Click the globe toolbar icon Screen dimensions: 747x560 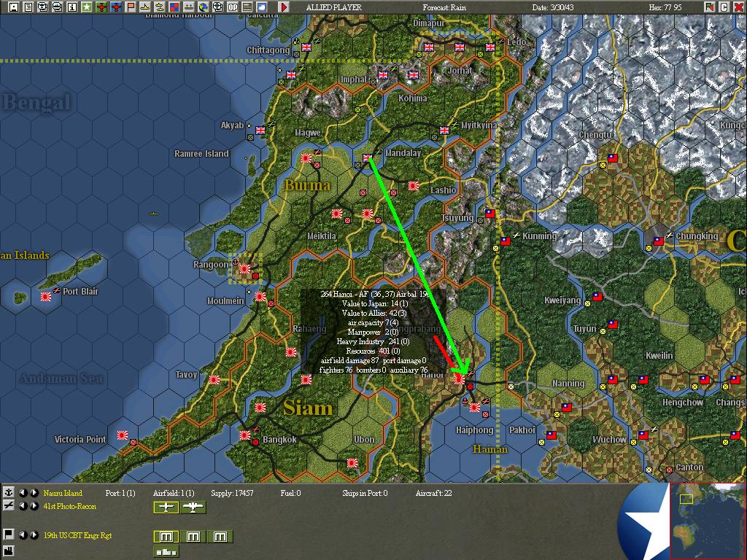pos(204,7)
